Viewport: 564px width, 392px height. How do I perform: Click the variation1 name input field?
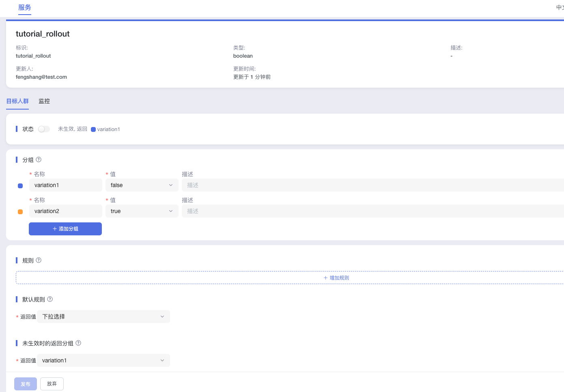point(65,185)
